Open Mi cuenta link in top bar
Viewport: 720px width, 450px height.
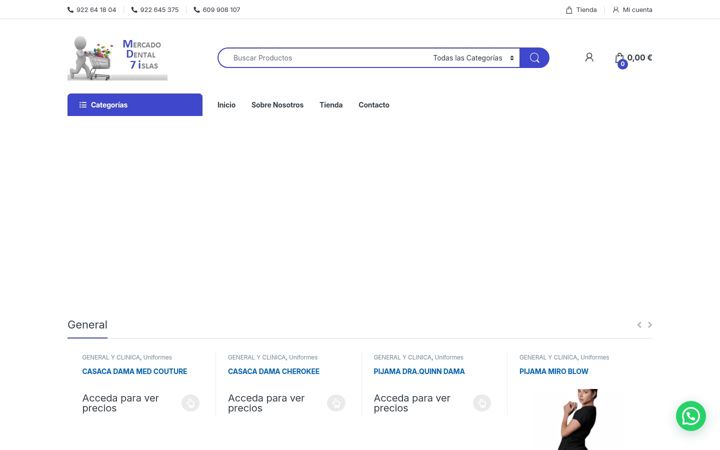[632, 10]
